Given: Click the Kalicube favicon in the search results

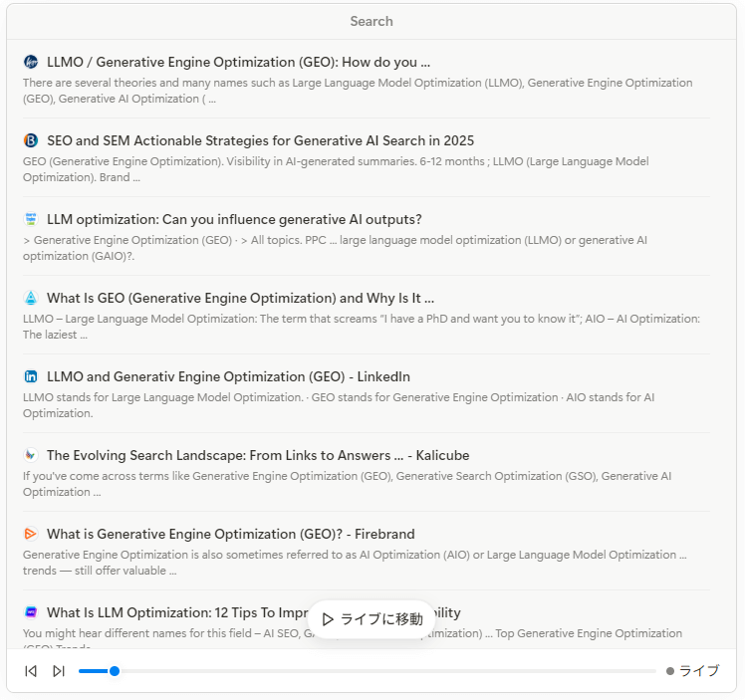Looking at the screenshot, I should point(31,455).
